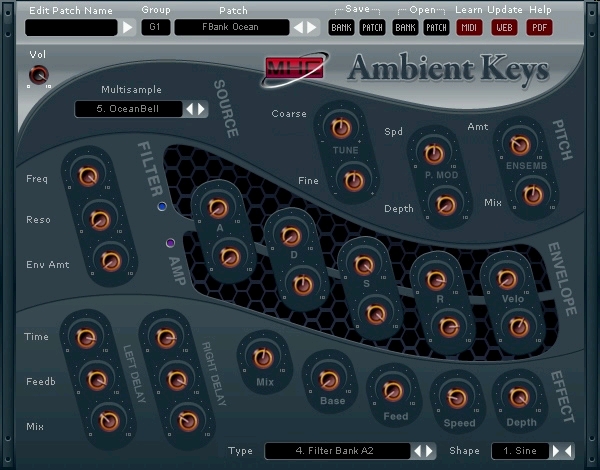600x470 pixels.
Task: Click first arrow beside the Shape field
Action: 556,451
